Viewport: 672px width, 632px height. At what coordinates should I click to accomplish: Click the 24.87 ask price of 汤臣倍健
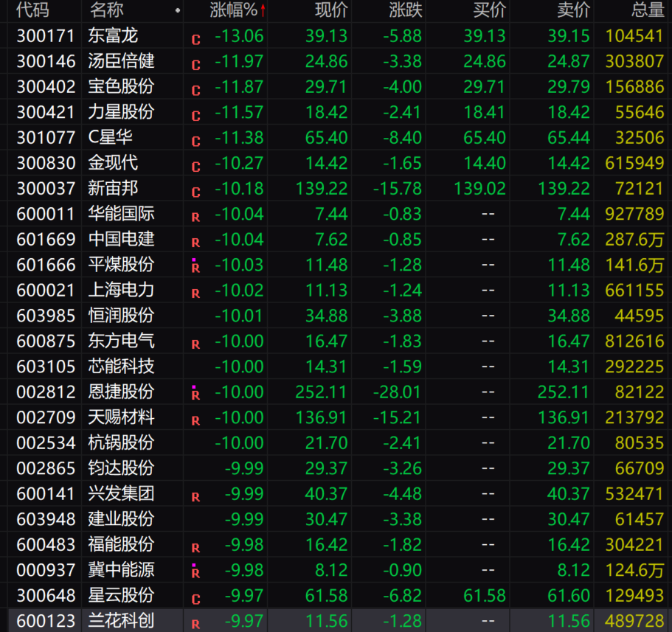pos(569,61)
